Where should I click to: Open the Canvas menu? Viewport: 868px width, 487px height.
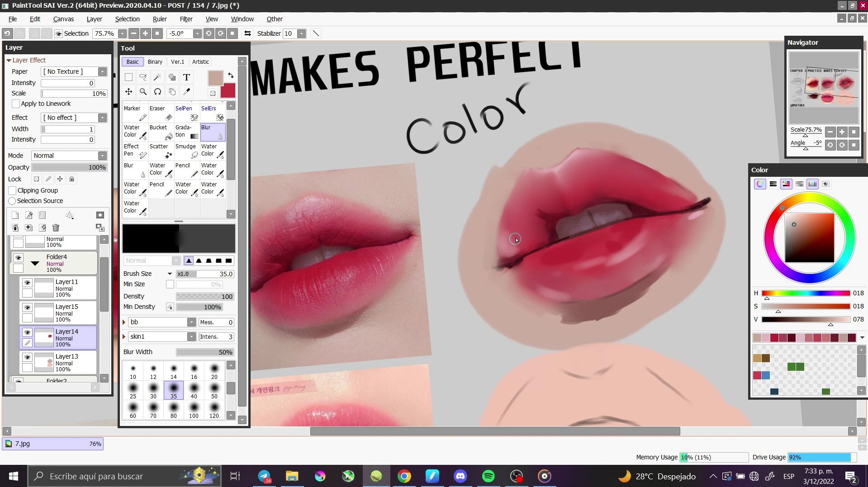click(63, 19)
